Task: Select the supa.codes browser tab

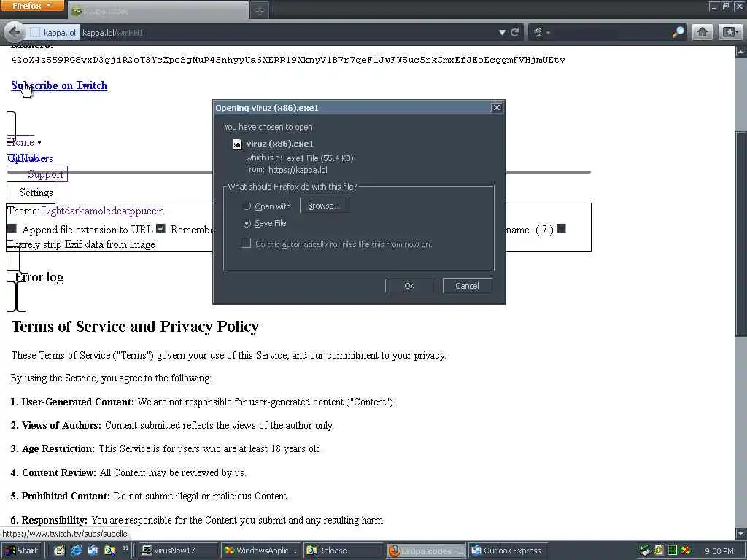Action: (158, 10)
